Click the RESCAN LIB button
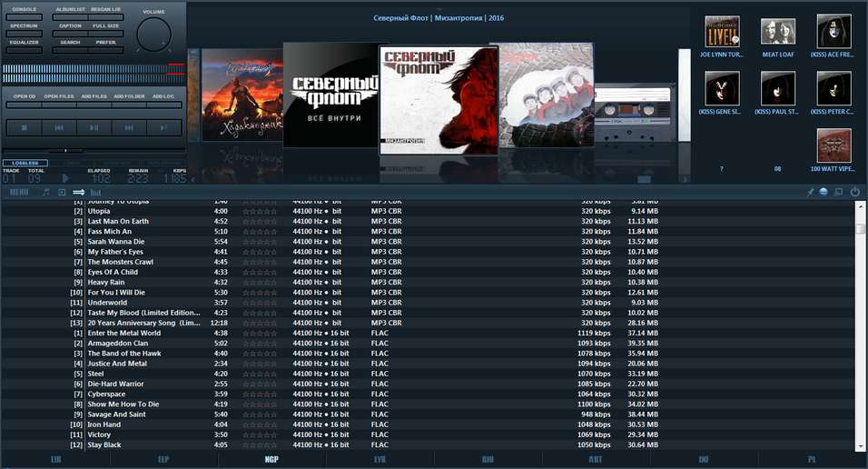The height and width of the screenshot is (469, 868). coord(105,17)
